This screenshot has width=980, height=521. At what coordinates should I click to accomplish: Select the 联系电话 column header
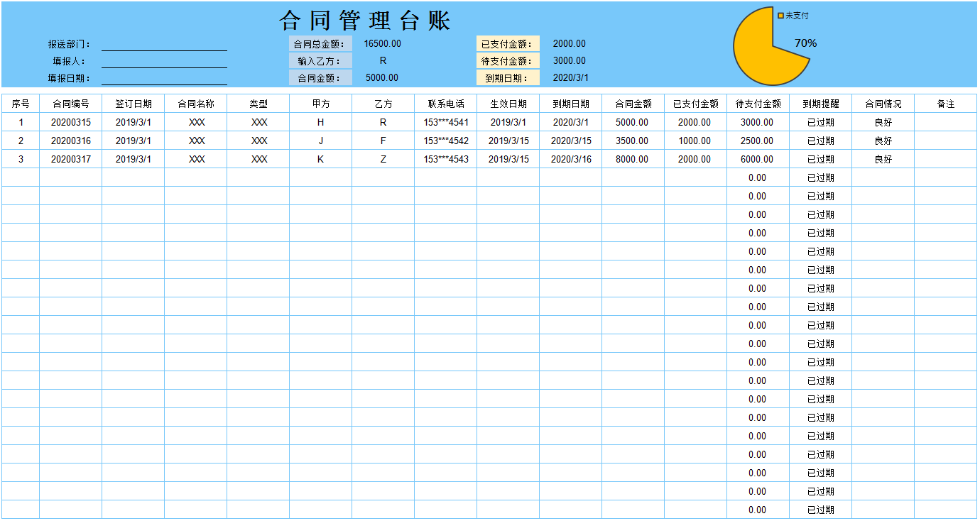[x=446, y=104]
